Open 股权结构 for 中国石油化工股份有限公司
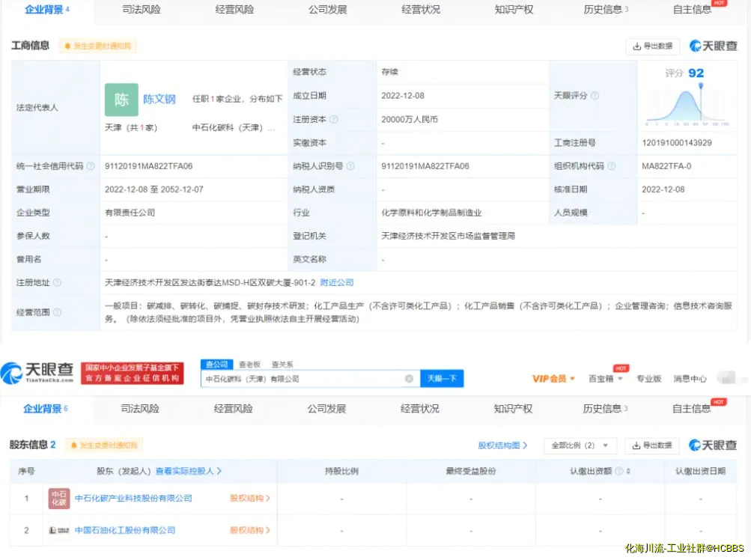The image size is (751, 560). coord(249,530)
